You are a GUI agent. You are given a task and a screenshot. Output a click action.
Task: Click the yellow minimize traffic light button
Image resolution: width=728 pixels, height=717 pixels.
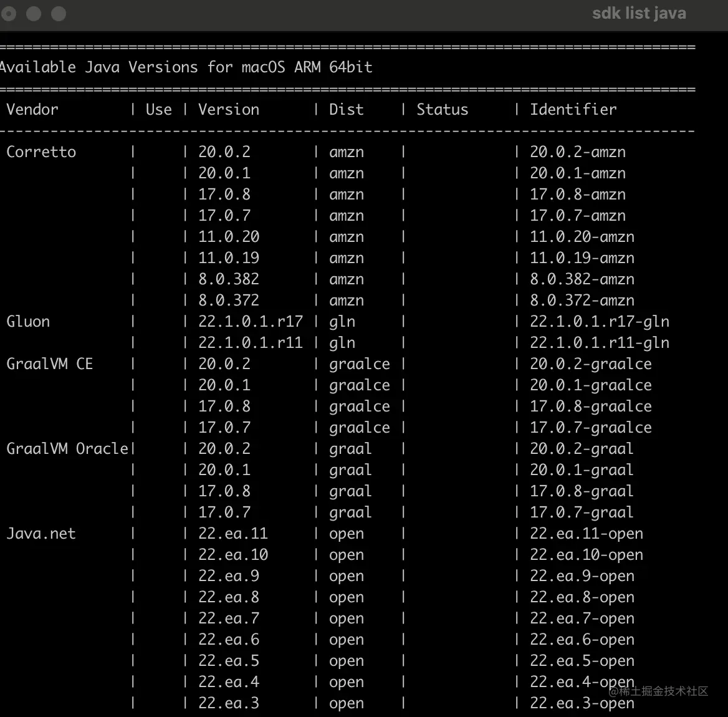coord(34,13)
